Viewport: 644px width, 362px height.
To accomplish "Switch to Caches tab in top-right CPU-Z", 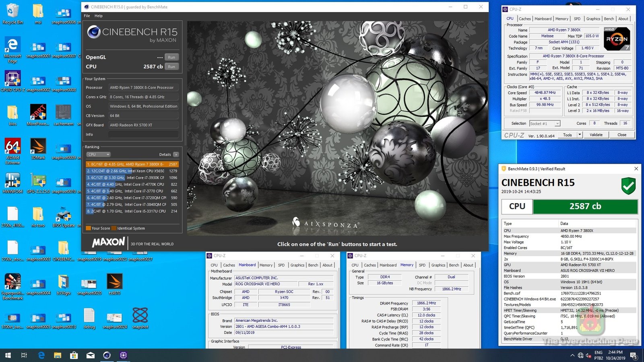I will [524, 19].
